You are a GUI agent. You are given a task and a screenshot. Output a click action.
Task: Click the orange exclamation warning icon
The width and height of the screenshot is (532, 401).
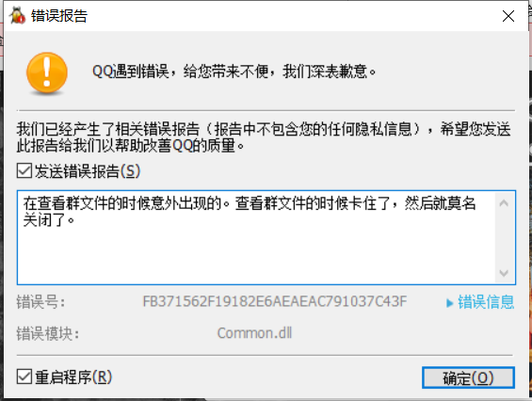pyautogui.click(x=47, y=72)
